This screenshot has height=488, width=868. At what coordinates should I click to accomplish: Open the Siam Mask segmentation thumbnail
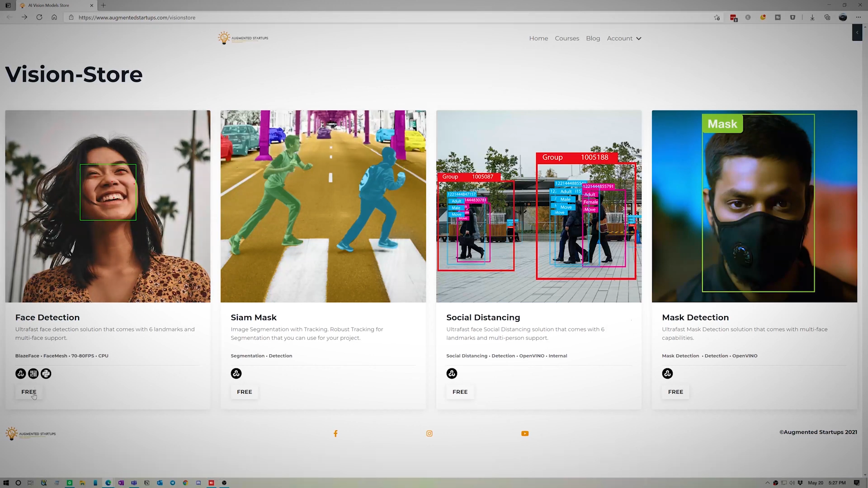coord(323,206)
